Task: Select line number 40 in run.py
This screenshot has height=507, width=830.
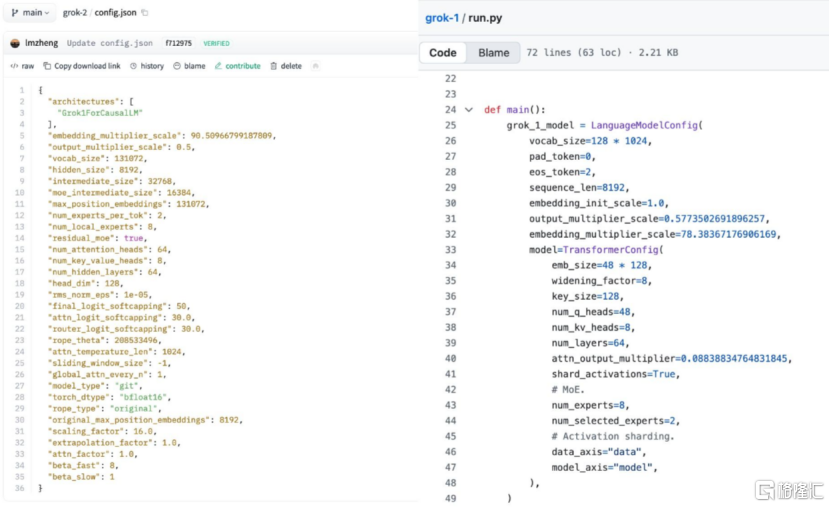Action: click(x=450, y=359)
